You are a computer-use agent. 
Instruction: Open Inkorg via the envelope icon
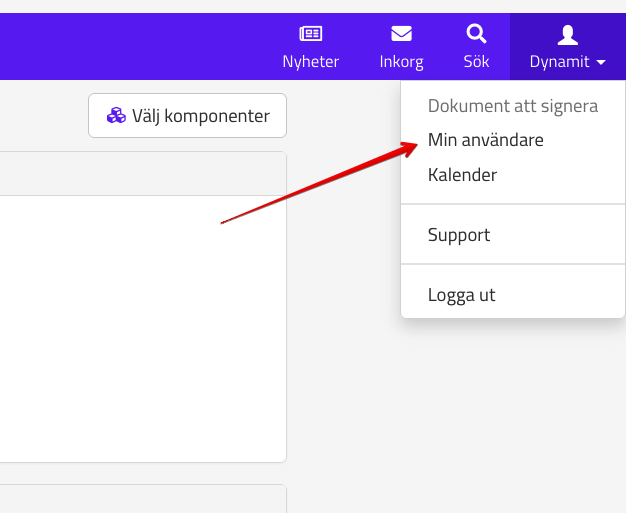click(x=401, y=34)
